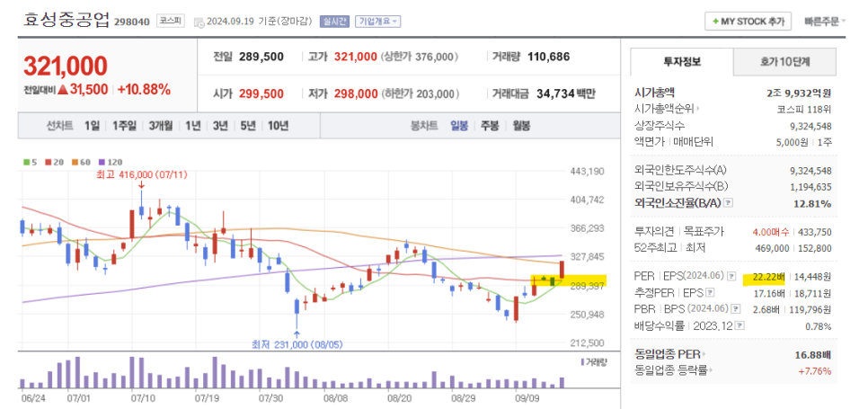Open the help icon beside 추정PER EPS
This screenshot has height=409, width=868.
(711, 292)
